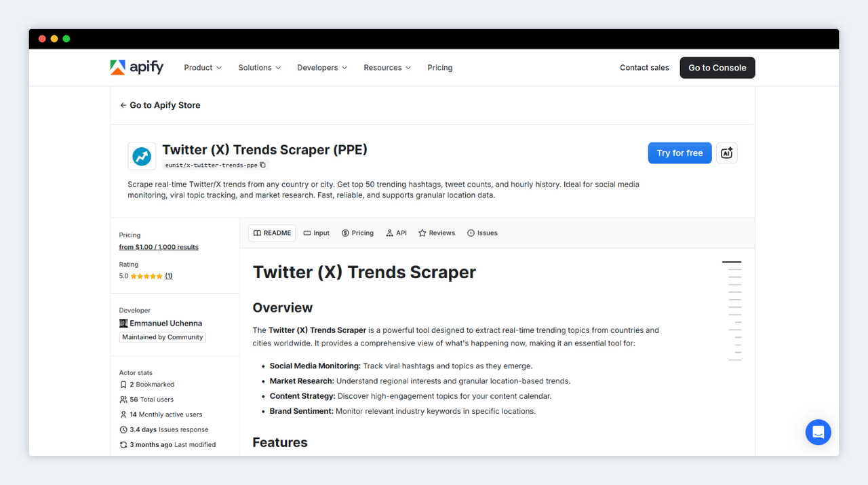Viewport: 868px width, 485px height.
Task: Click the bookmark icon in Actor stats
Action: tap(123, 385)
